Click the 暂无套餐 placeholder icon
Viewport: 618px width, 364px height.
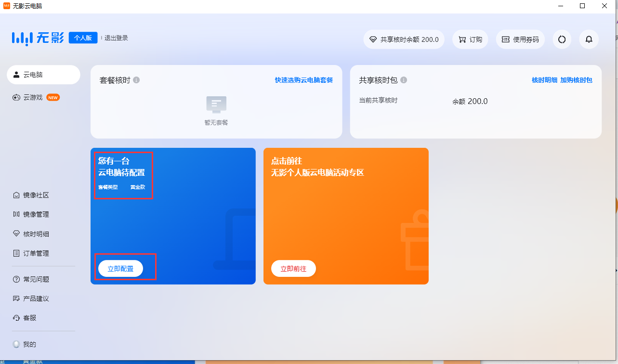click(x=216, y=104)
